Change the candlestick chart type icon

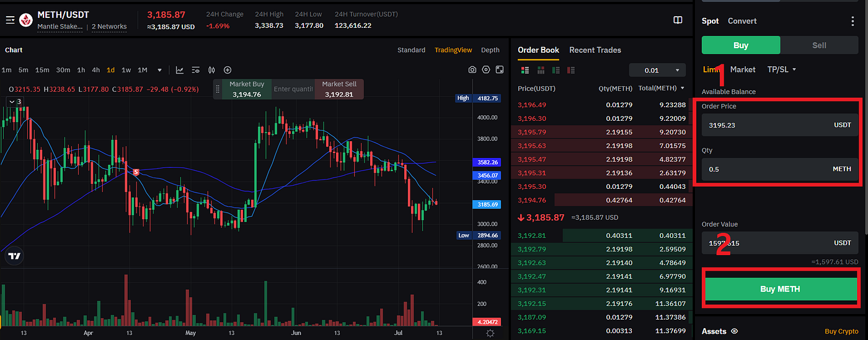click(x=211, y=70)
